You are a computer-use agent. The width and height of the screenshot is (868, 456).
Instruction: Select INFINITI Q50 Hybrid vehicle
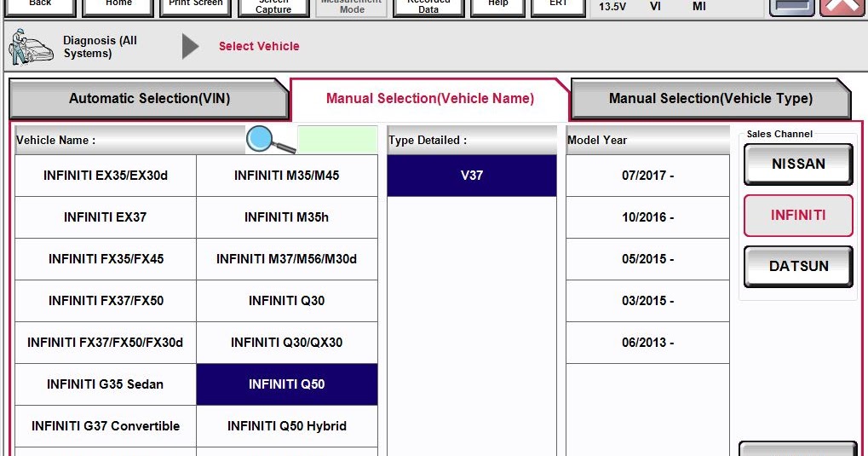[x=287, y=426]
